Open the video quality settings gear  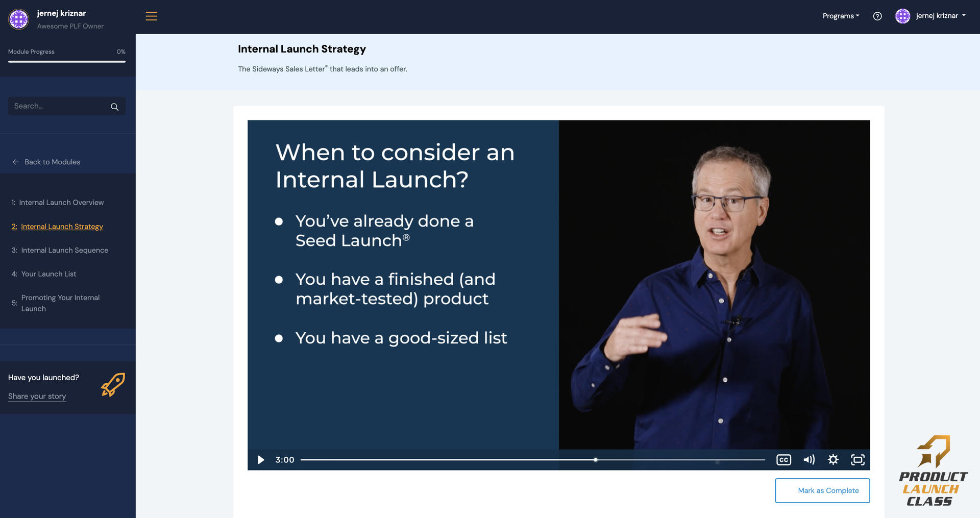click(x=833, y=459)
